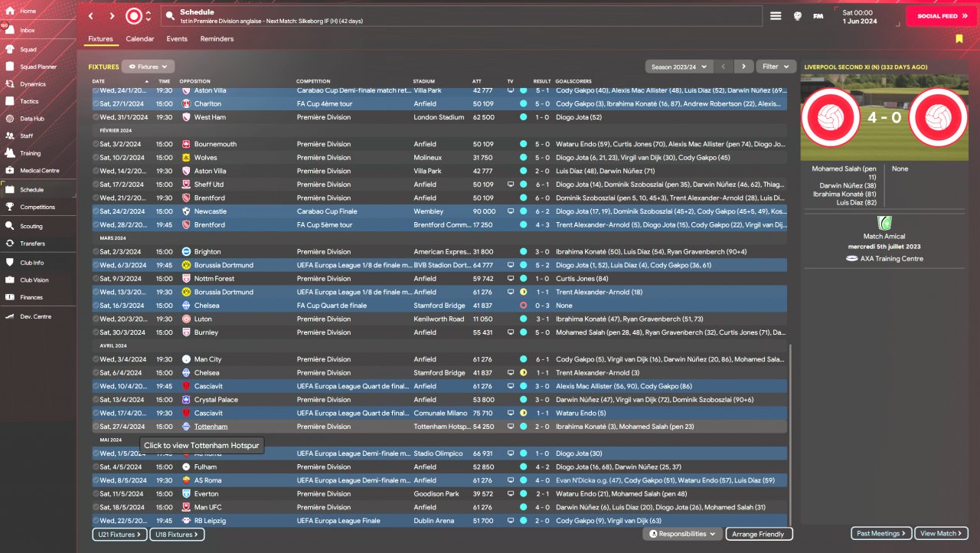Click the Liverpool club badge in the top bar
This screenshot has height=553, width=980.
point(133,16)
